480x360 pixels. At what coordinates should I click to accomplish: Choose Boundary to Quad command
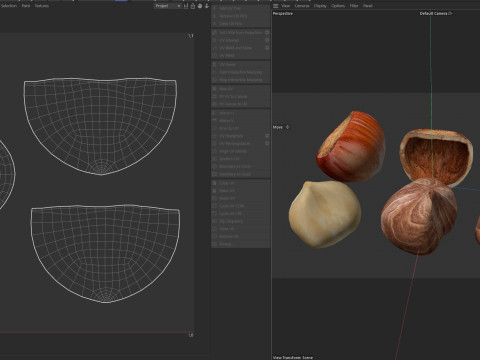pos(241,174)
